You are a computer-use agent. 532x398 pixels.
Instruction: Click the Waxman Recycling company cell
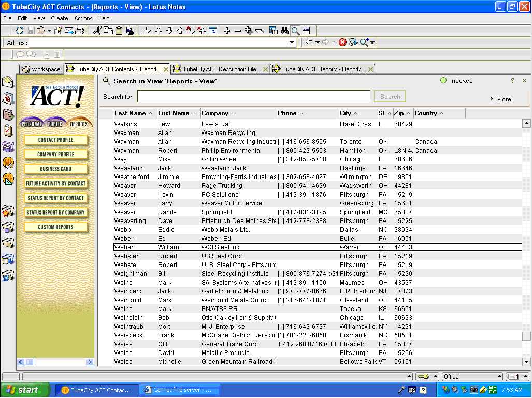(228, 133)
